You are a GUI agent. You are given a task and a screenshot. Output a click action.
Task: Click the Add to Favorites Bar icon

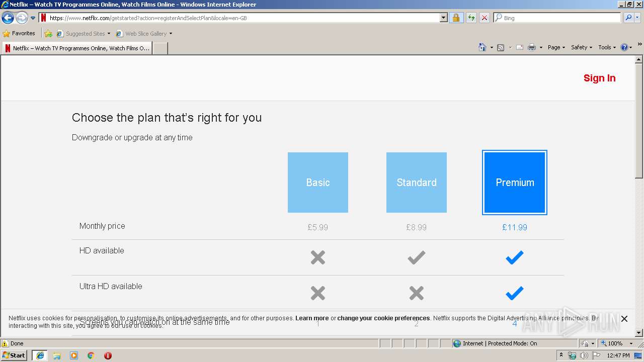(48, 34)
